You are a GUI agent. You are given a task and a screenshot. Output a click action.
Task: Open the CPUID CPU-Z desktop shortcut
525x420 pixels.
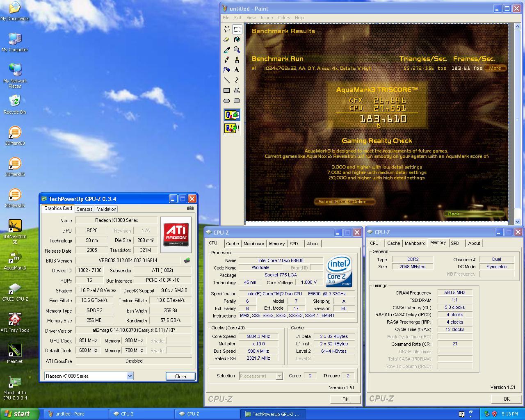pos(15,292)
